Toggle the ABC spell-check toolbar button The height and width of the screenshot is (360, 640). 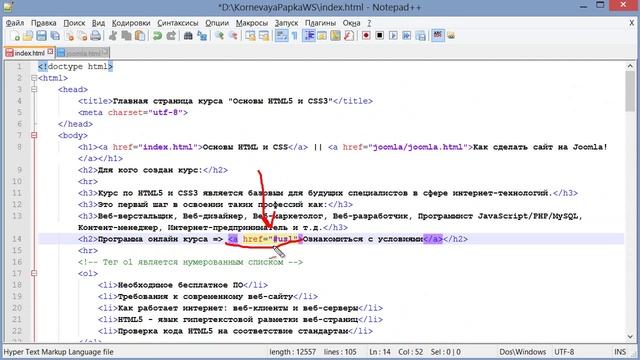click(x=438, y=36)
